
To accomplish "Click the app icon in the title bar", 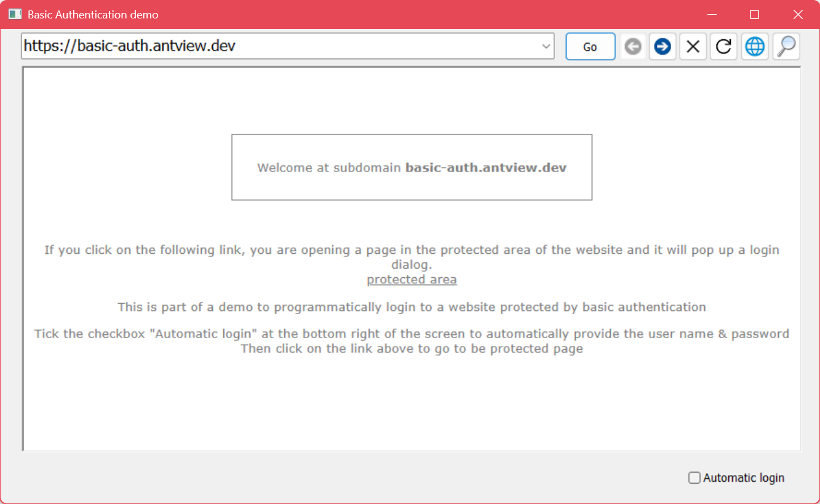I will [x=15, y=14].
